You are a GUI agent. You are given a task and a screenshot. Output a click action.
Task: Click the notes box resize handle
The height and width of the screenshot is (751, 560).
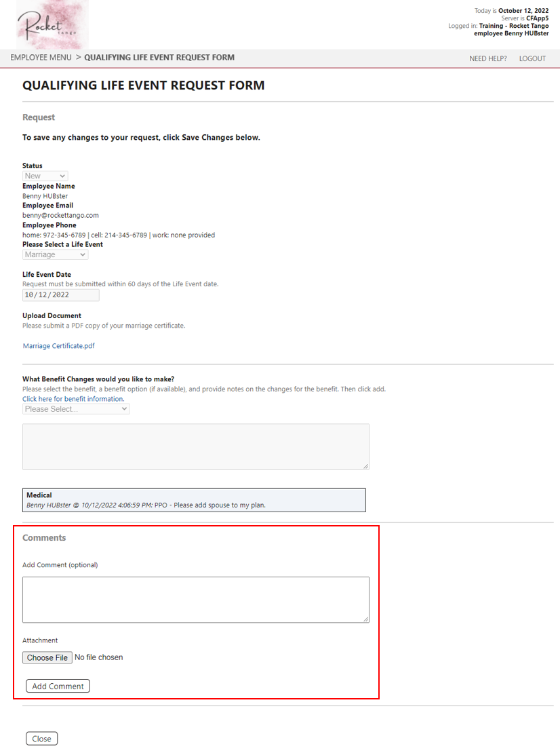pyautogui.click(x=366, y=465)
